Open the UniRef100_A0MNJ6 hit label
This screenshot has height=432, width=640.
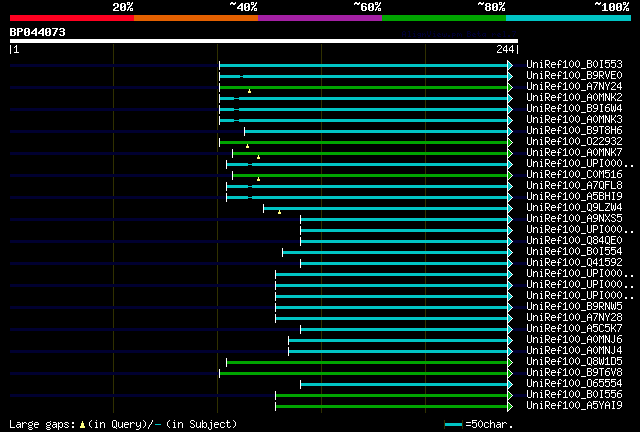pos(574,340)
